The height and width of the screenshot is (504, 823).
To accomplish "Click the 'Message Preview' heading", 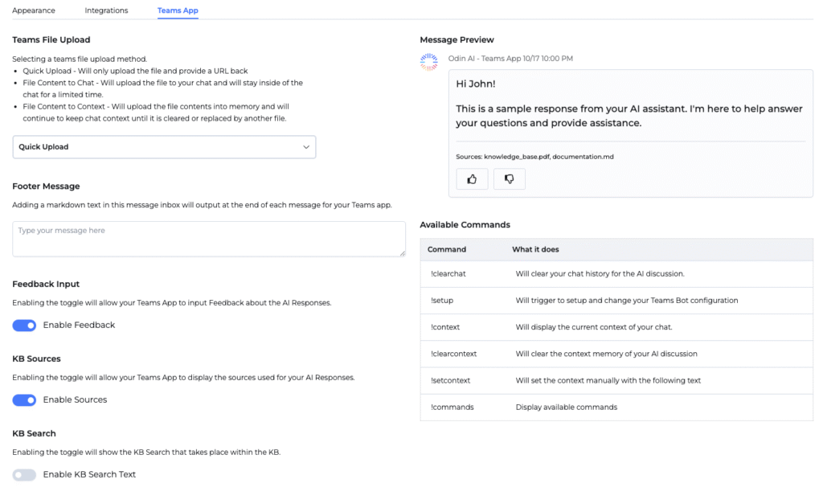I will pyautogui.click(x=457, y=40).
